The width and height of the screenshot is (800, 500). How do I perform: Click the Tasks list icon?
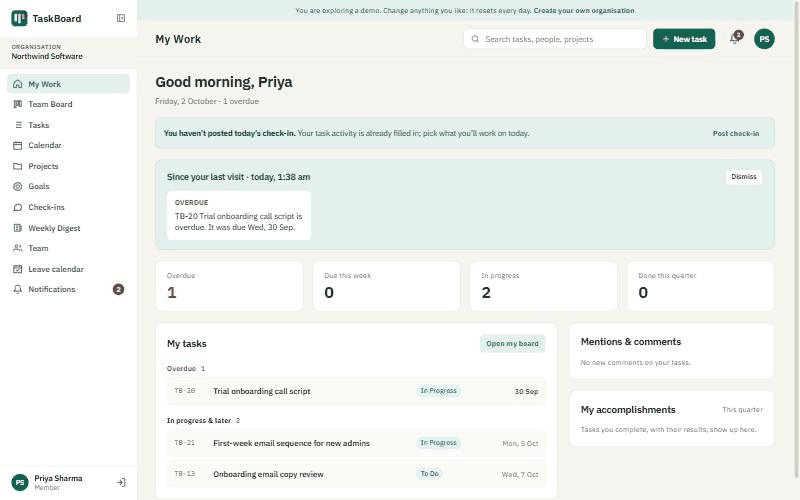pyautogui.click(x=18, y=125)
